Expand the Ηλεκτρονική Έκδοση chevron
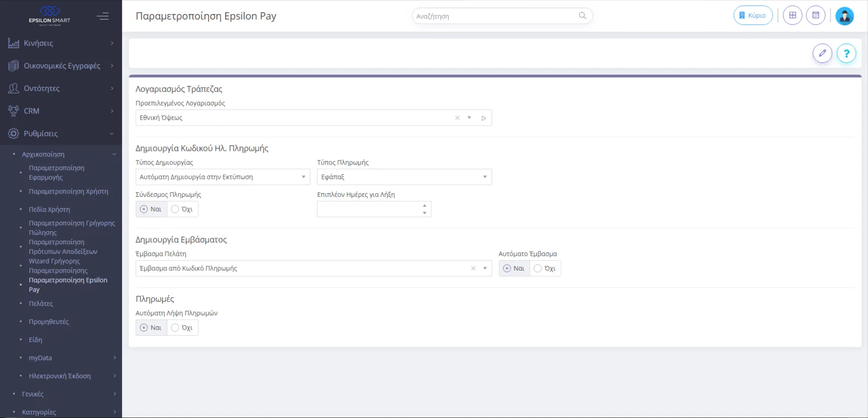868x418 pixels. coord(115,376)
